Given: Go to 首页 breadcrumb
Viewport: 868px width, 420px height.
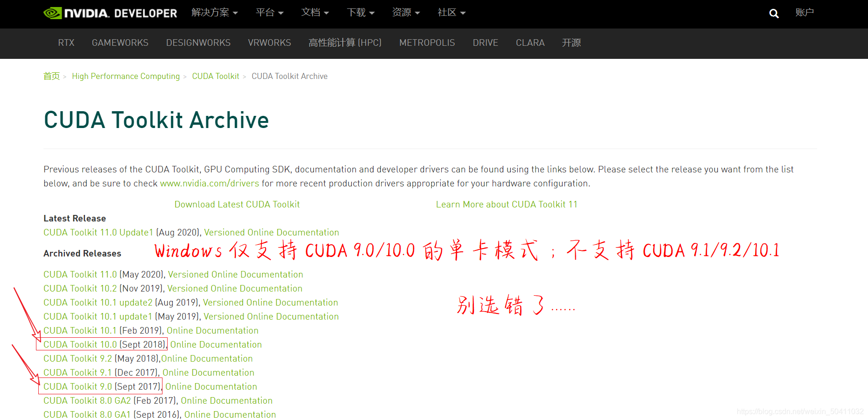Looking at the screenshot, I should (x=52, y=76).
